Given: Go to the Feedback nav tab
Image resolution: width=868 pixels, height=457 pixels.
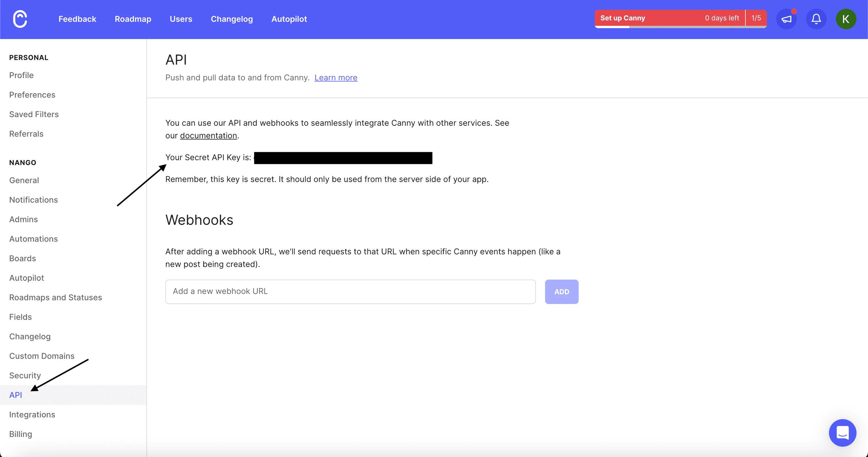Looking at the screenshot, I should (77, 19).
